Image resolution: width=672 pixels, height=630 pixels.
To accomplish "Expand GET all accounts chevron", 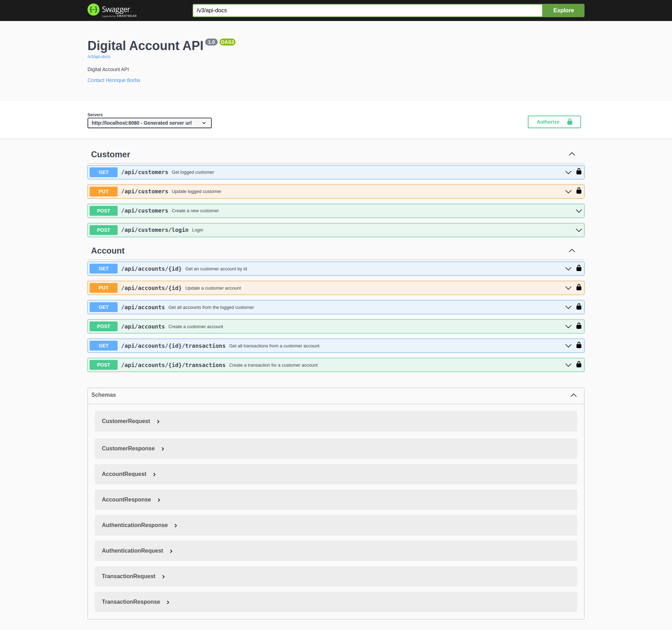I will coord(568,307).
